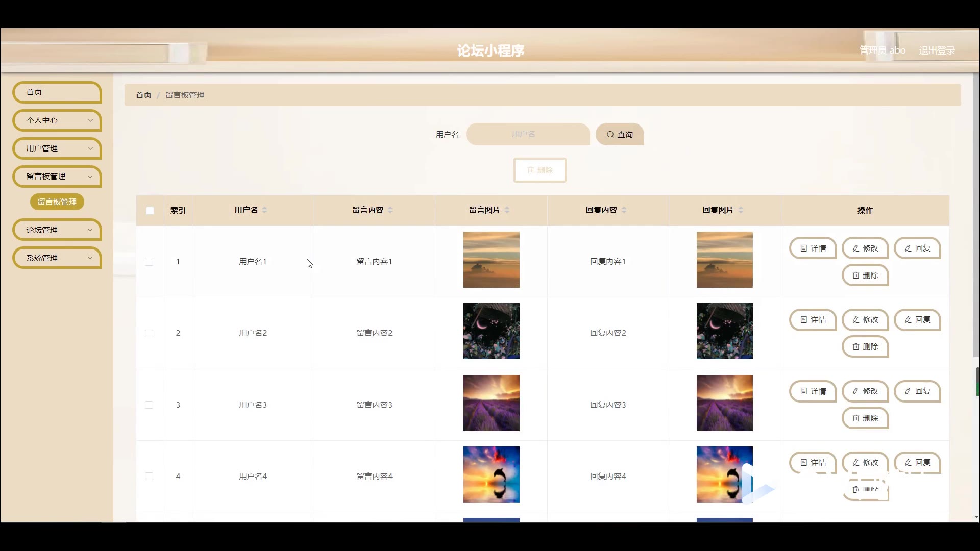Collapse the 留言板管理 sidebar menu
The width and height of the screenshot is (980, 551).
click(57, 177)
